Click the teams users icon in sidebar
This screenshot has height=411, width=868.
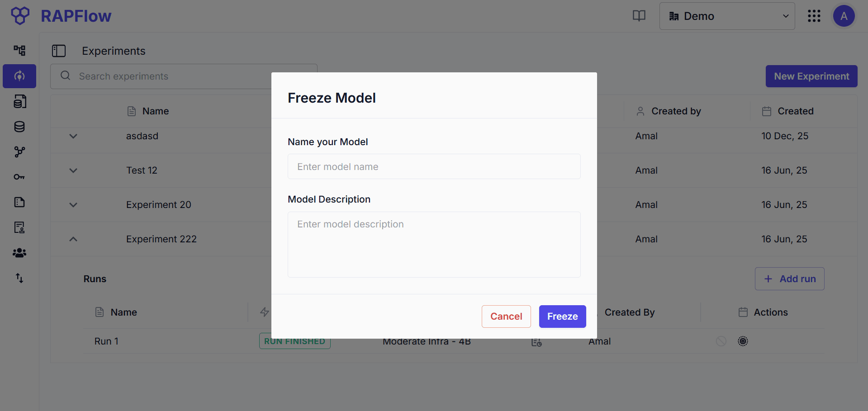pyautogui.click(x=19, y=253)
